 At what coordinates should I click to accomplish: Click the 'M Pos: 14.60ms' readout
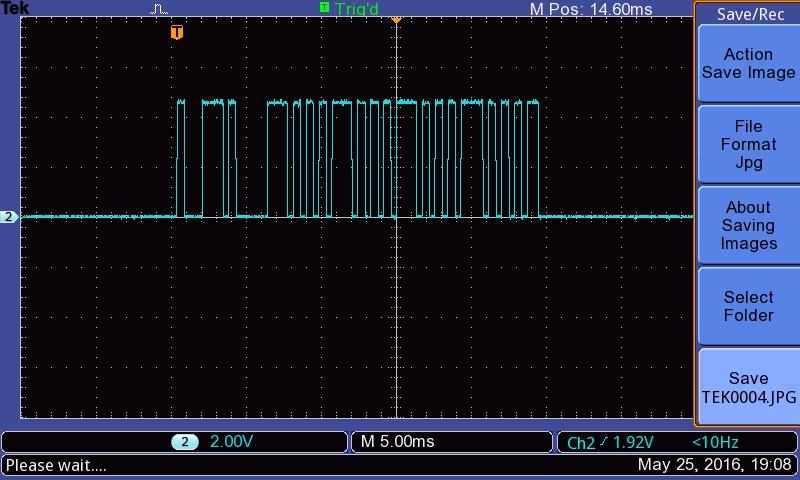tap(591, 9)
